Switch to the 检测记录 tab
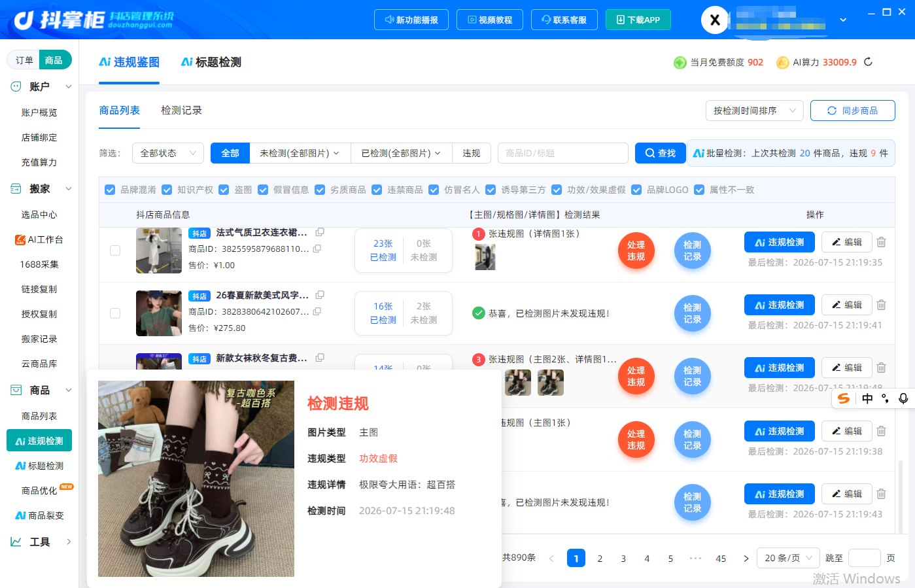Screen dimensions: 915x588 [x=181, y=111]
